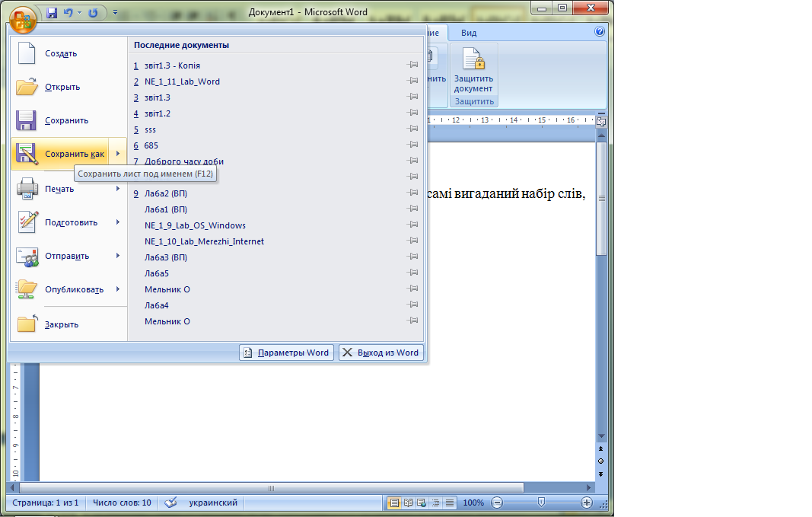Pin the Лаба2 (ВП) document
Image resolution: width=812 pixels, height=517 pixels.
[x=412, y=193]
